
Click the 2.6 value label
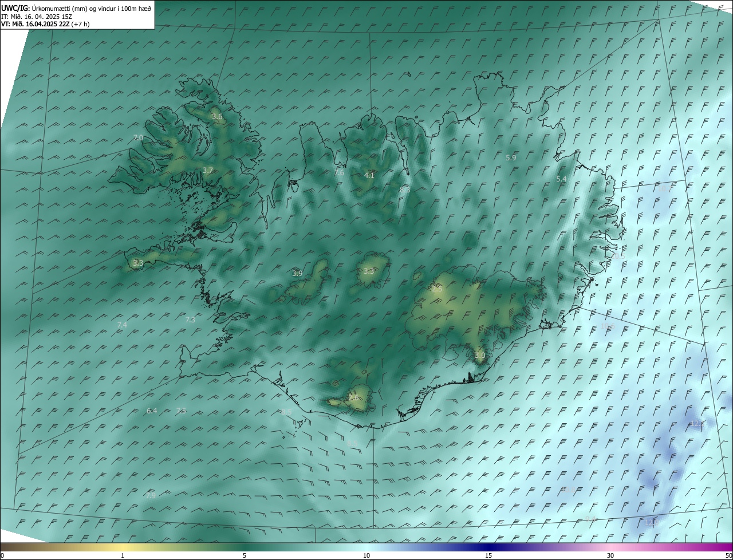353,397
